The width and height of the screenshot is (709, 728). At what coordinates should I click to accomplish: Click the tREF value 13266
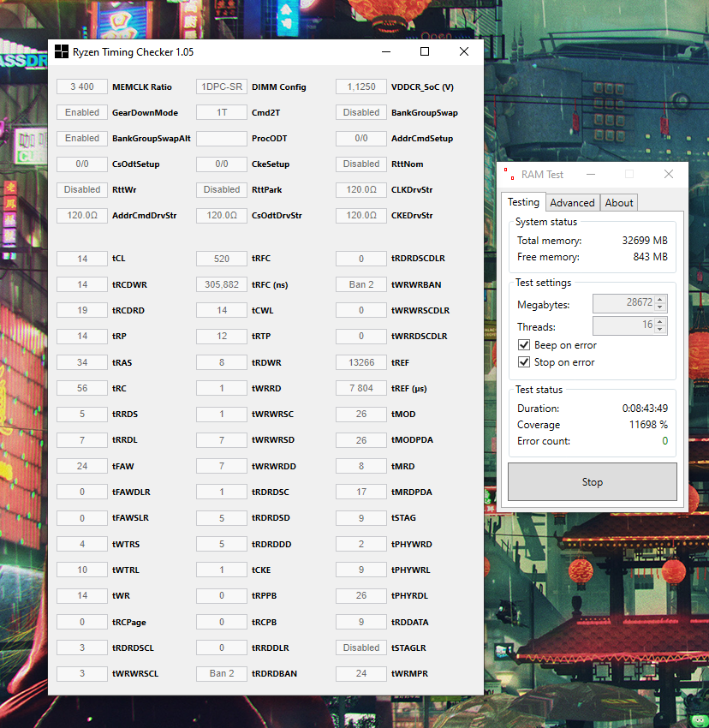tap(361, 362)
